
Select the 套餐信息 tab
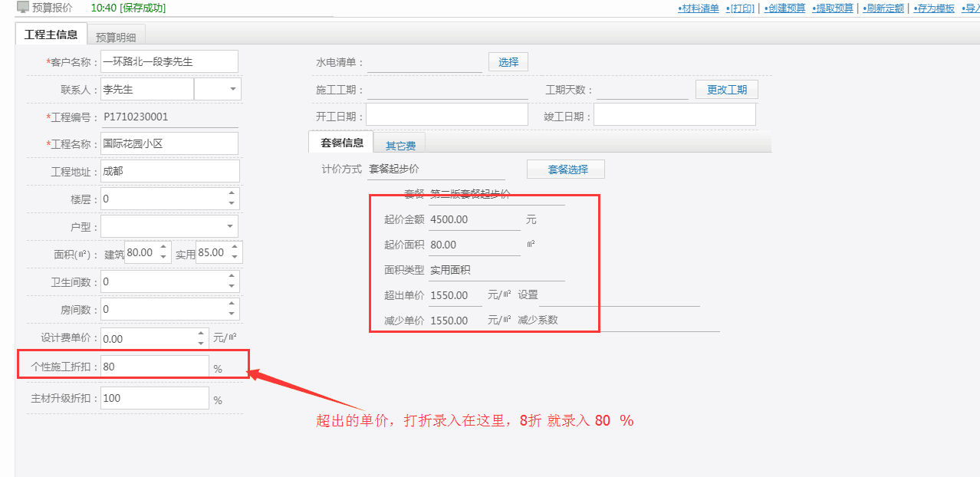(341, 143)
